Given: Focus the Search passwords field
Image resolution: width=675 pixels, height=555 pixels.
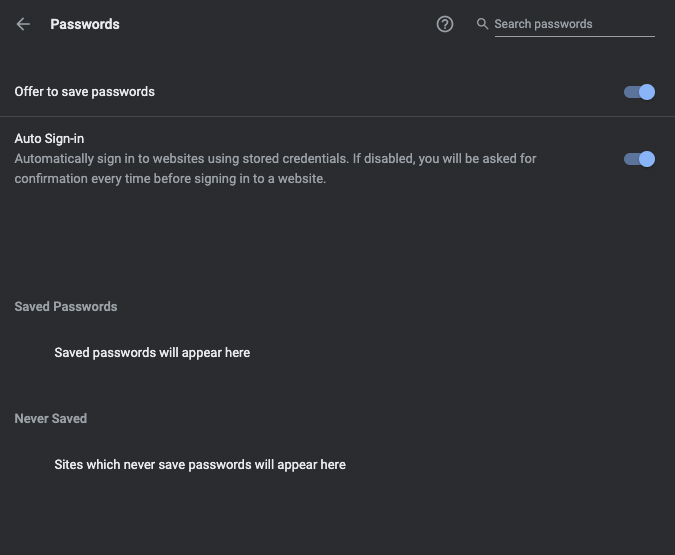Looking at the screenshot, I should tap(574, 24).
